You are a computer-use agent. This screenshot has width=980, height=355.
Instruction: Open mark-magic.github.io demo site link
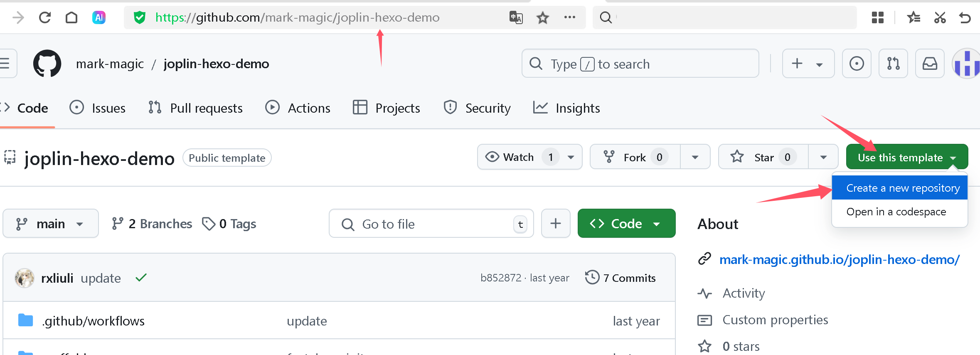(840, 259)
